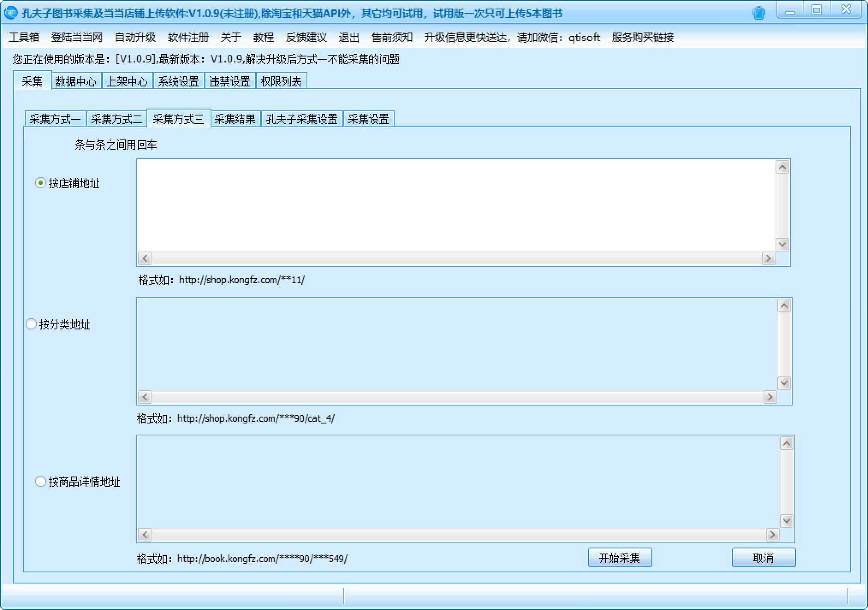Click 反馈建议 in the menu bar
The height and width of the screenshot is (610, 868).
click(306, 38)
